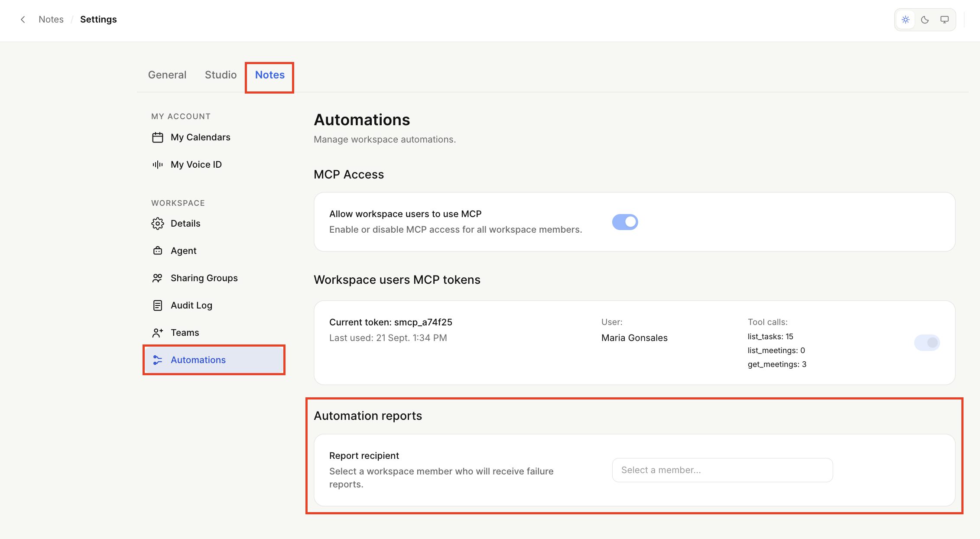The width and height of the screenshot is (980, 539).
Task: Select Automations in sidebar
Action: click(x=214, y=360)
